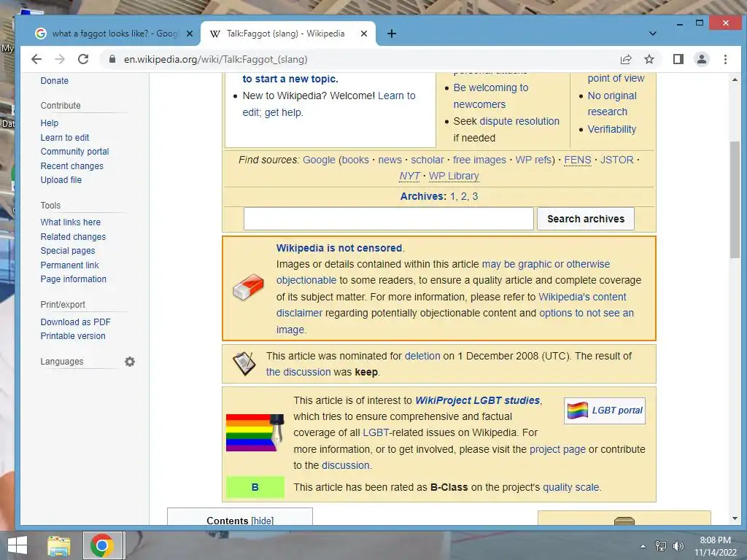Open Learn to edit in sidebar
The height and width of the screenshot is (560, 747).
64,138
